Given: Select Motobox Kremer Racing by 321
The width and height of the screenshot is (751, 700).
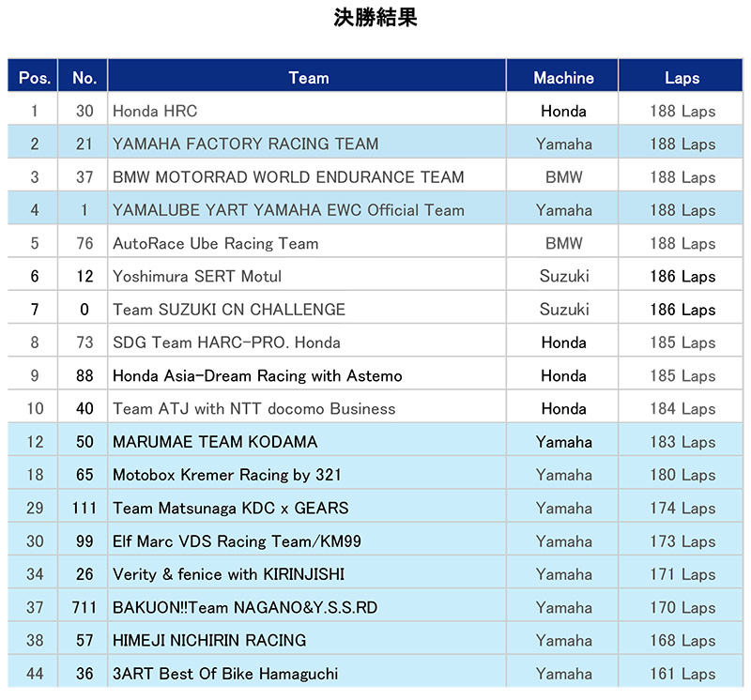Looking at the screenshot, I should coord(226,475).
